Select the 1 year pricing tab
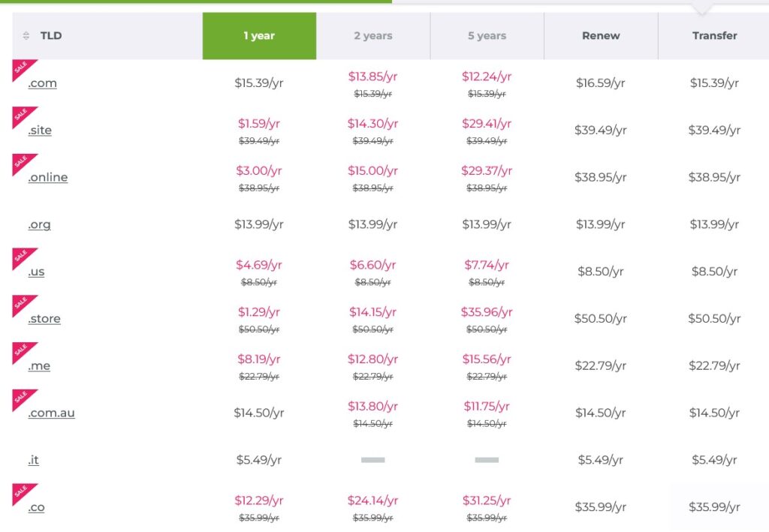The height and width of the screenshot is (532, 769). click(x=259, y=36)
